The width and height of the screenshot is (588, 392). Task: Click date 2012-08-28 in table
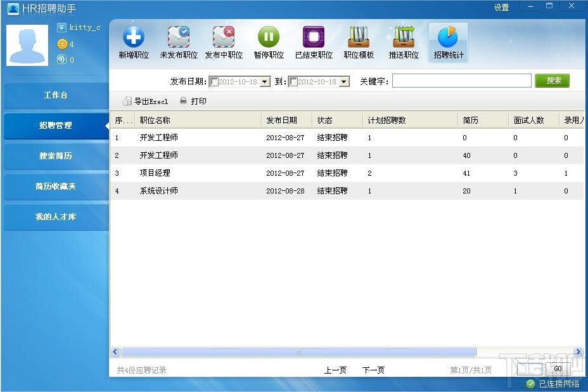[285, 191]
